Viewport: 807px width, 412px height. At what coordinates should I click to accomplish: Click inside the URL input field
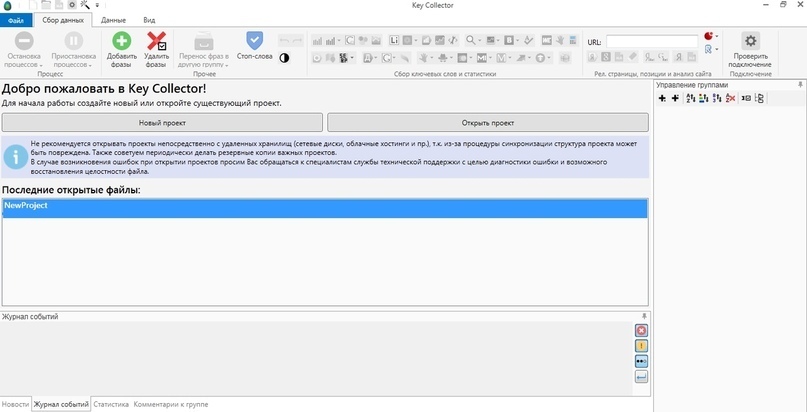652,42
